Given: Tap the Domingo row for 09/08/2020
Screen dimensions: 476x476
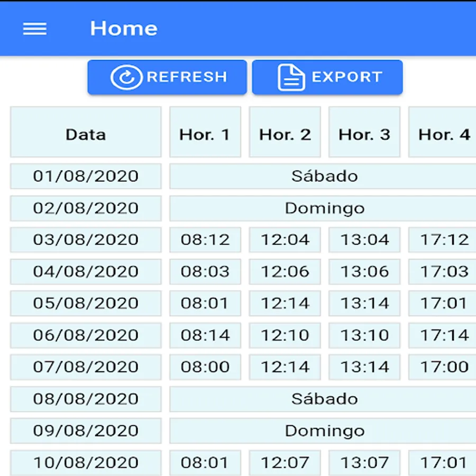Looking at the screenshot, I should coord(324,431).
